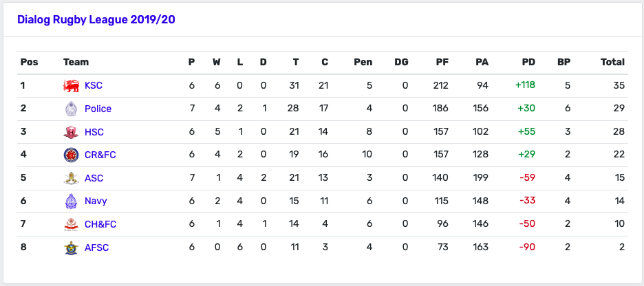
Task: Click the Pos column header
Action: point(29,63)
